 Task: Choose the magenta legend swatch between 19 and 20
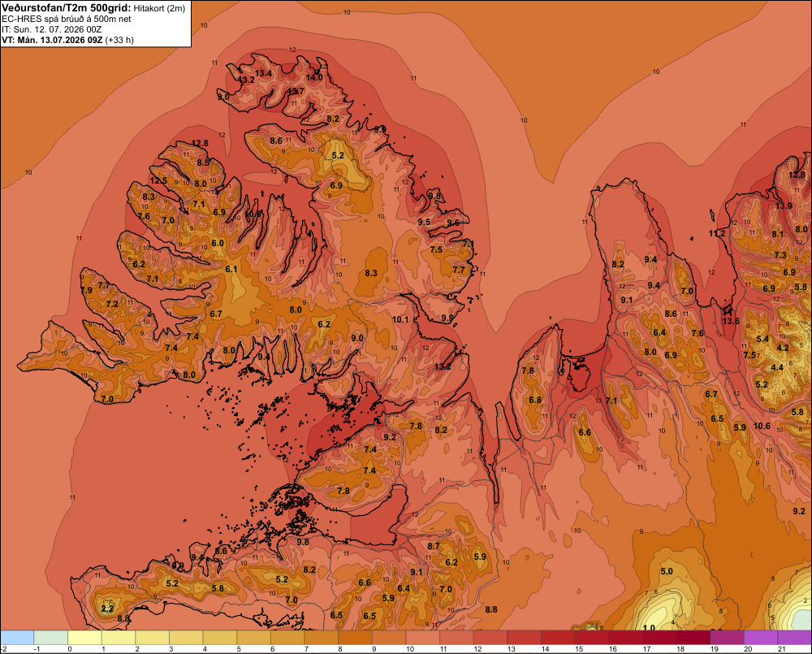(x=727, y=637)
